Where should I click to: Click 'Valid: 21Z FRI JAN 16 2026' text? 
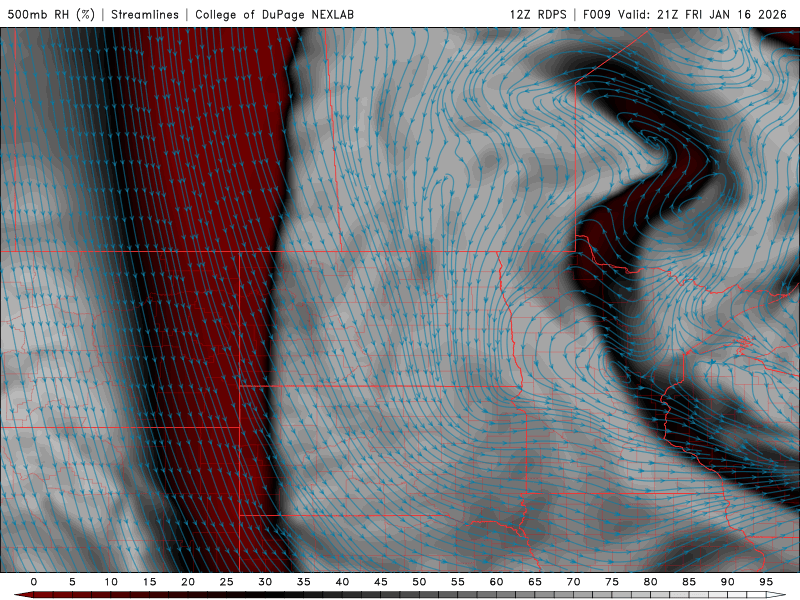[703, 14]
